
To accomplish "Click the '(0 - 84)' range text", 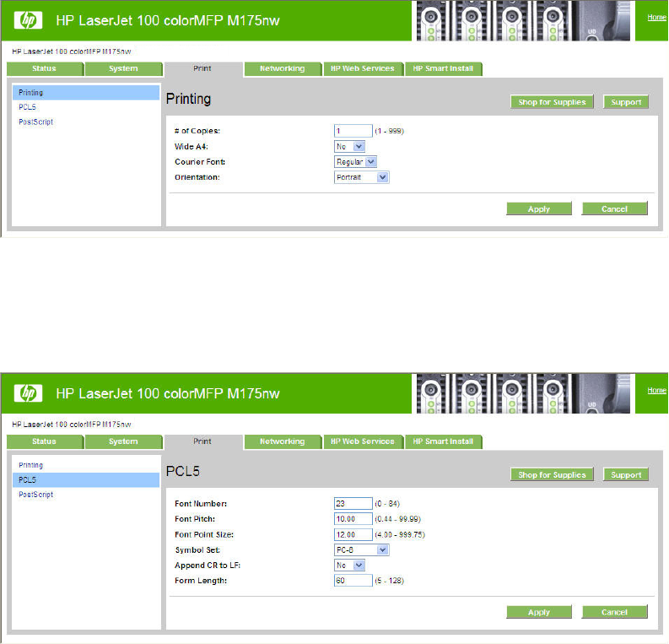I will [x=387, y=504].
